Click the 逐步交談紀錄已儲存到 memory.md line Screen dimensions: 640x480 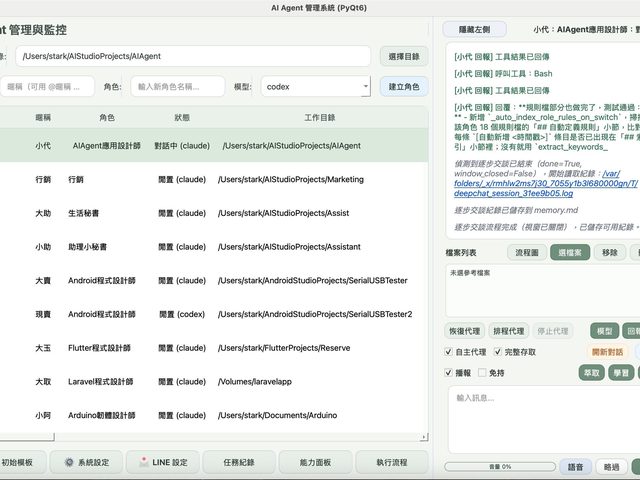point(516,210)
